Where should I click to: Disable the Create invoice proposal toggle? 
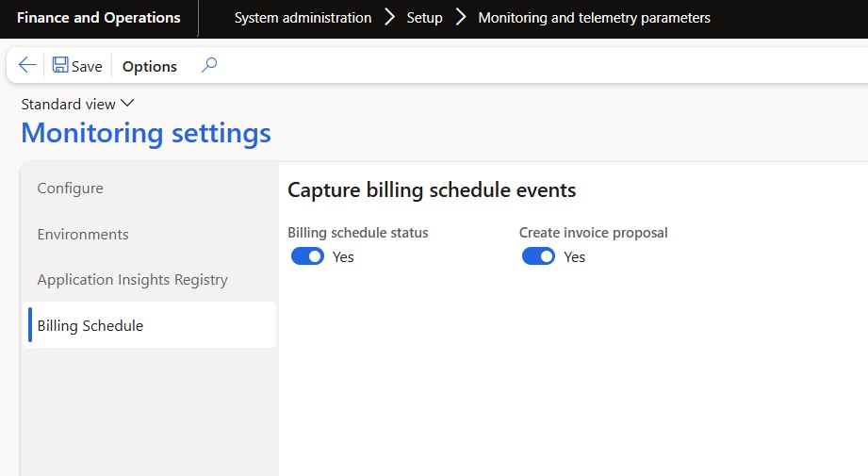pyautogui.click(x=539, y=256)
